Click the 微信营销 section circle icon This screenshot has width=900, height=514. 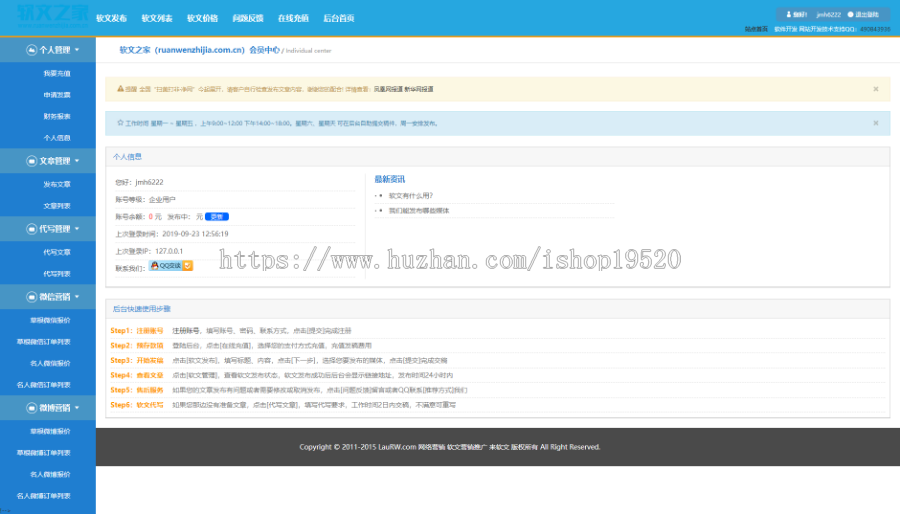[x=32, y=297]
